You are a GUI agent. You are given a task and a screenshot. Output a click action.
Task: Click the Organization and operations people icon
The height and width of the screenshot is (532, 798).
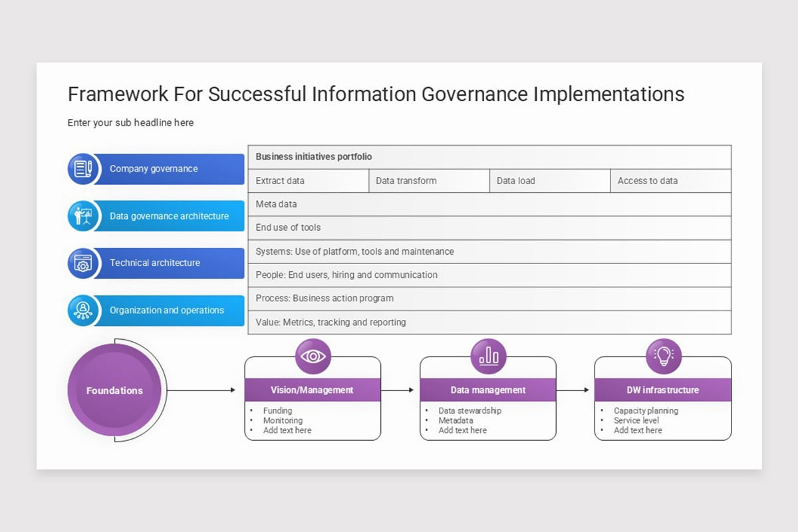tap(83, 310)
